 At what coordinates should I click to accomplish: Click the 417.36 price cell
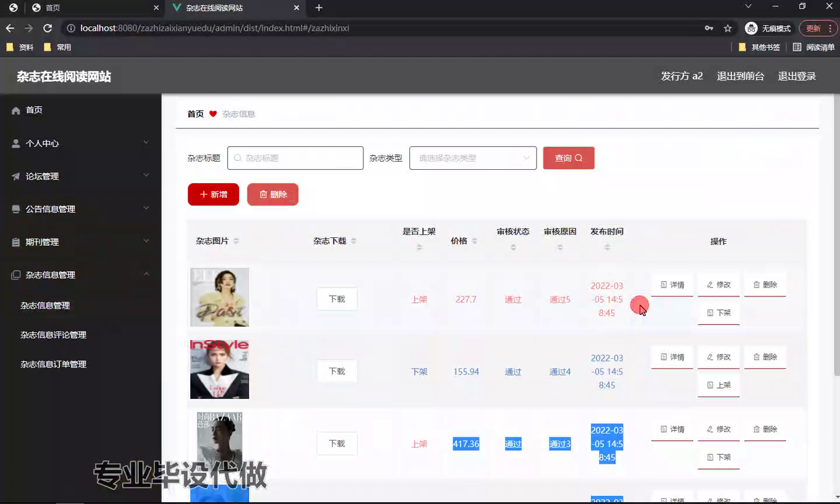(x=466, y=444)
